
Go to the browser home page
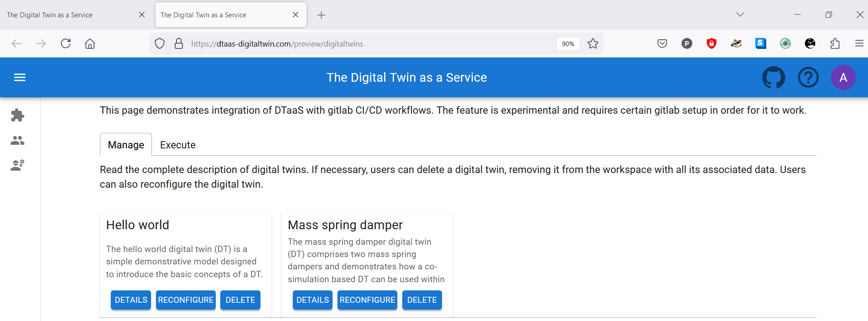[90, 44]
